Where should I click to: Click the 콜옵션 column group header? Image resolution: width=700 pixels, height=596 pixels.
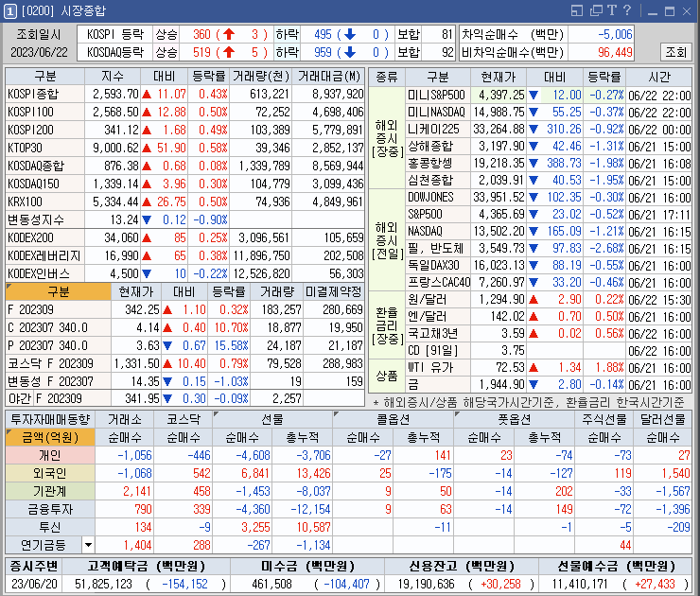393,419
